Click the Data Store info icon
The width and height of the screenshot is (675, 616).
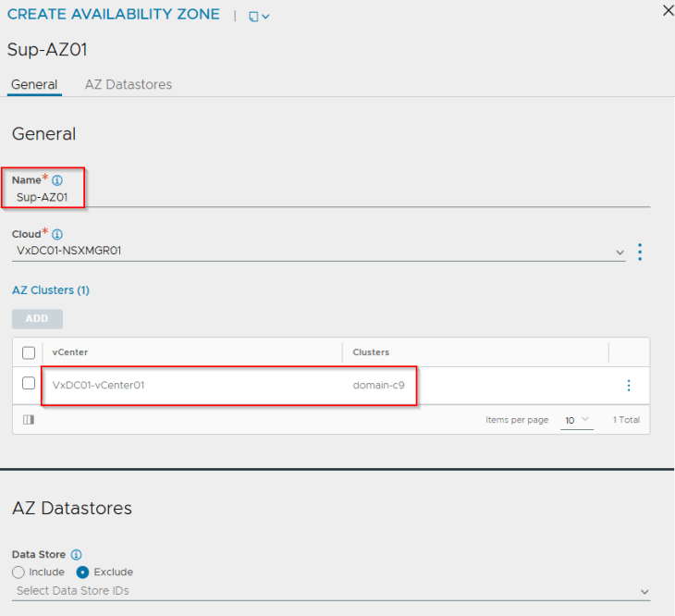click(x=77, y=555)
